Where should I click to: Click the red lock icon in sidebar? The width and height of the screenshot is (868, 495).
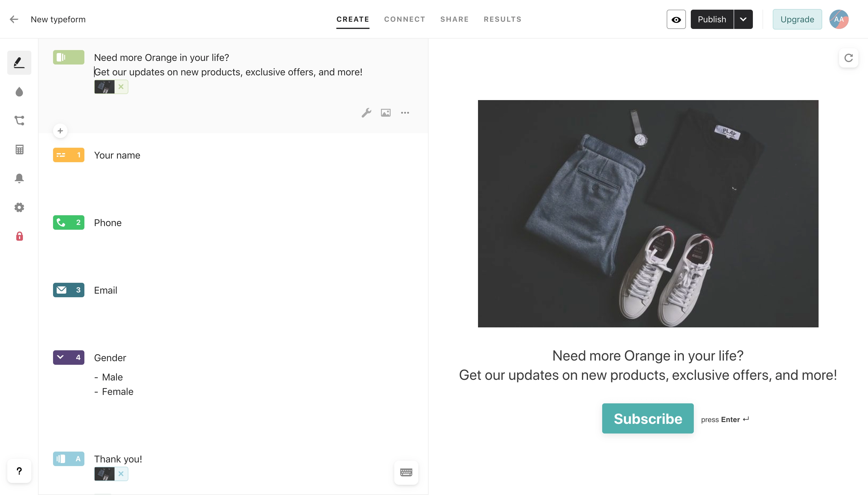point(19,236)
